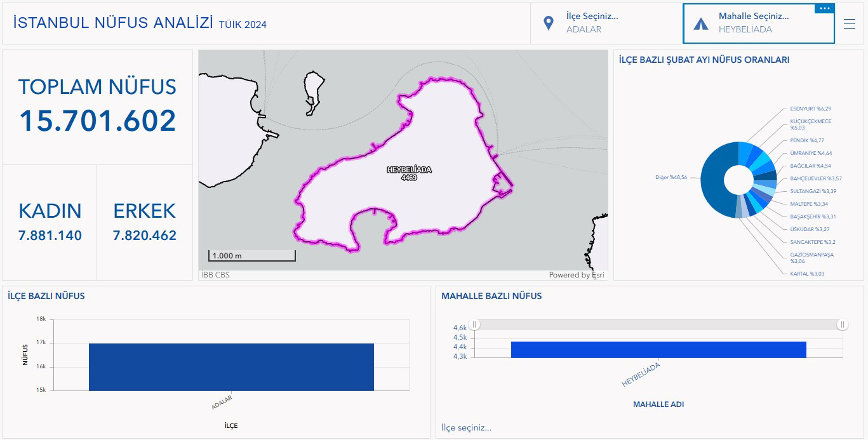Open the Mahalle Seçiniz neighborhood dropdown
This screenshot has height=440, width=868.
click(x=754, y=23)
